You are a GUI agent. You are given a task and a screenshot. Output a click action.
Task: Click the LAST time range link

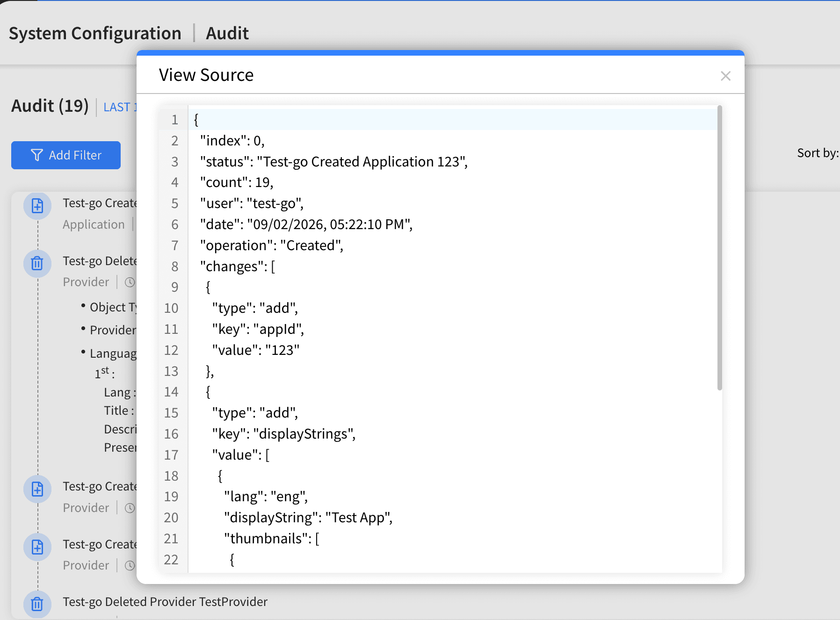tap(120, 107)
